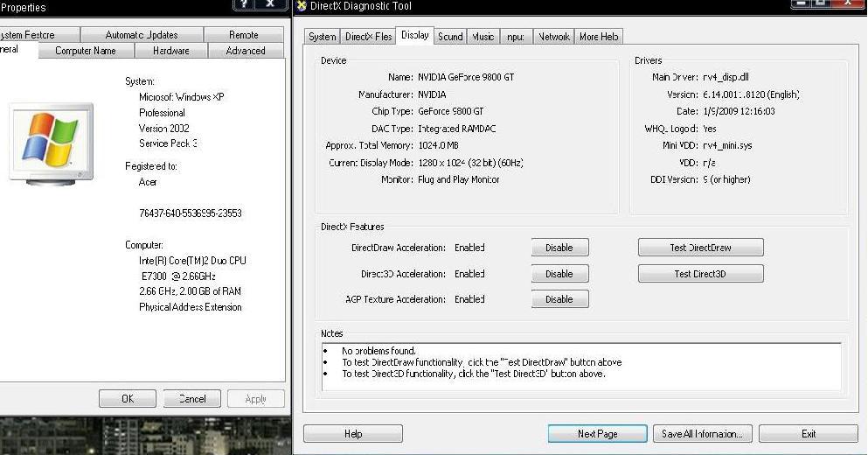
Task: Switch to the System tab in DirectX tool
Action: tap(323, 37)
